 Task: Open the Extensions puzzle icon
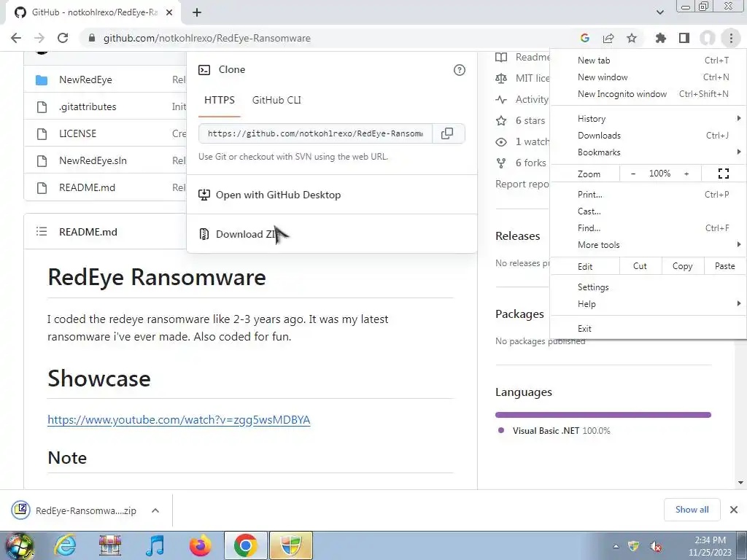pos(661,38)
